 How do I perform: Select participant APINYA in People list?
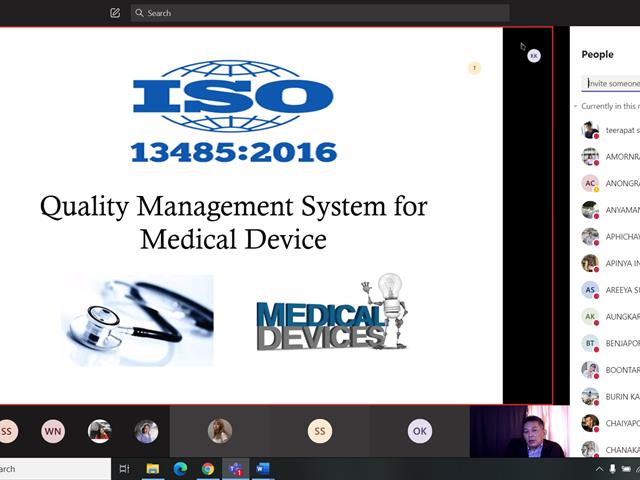pos(611,263)
